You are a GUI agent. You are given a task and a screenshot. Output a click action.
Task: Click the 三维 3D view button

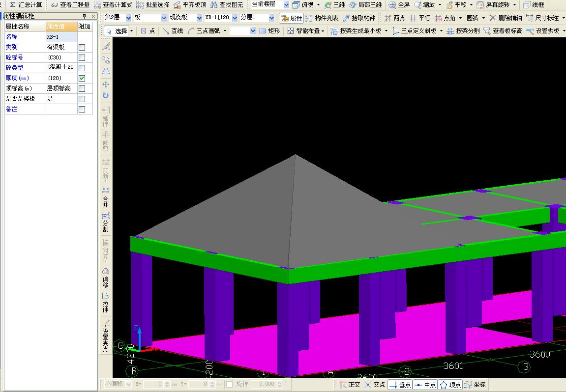(334, 5)
